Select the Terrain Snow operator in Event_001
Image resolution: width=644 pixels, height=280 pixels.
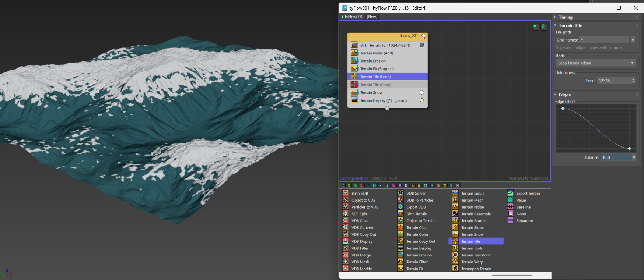(371, 93)
